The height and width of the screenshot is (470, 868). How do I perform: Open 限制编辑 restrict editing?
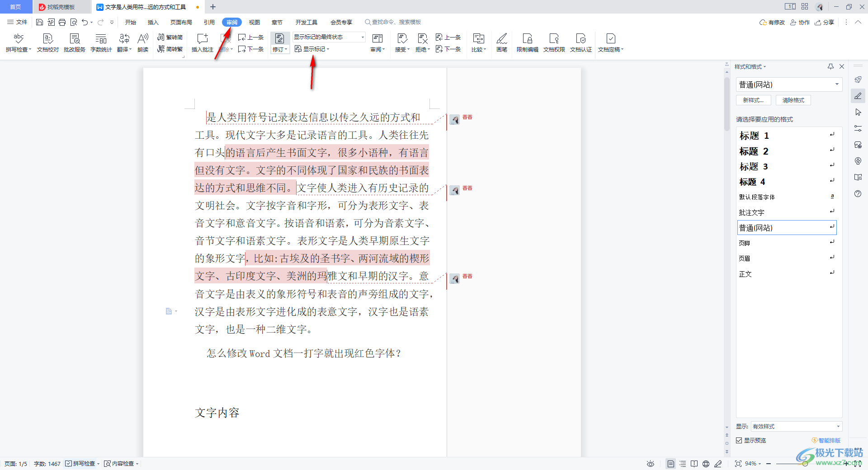[x=528, y=43]
